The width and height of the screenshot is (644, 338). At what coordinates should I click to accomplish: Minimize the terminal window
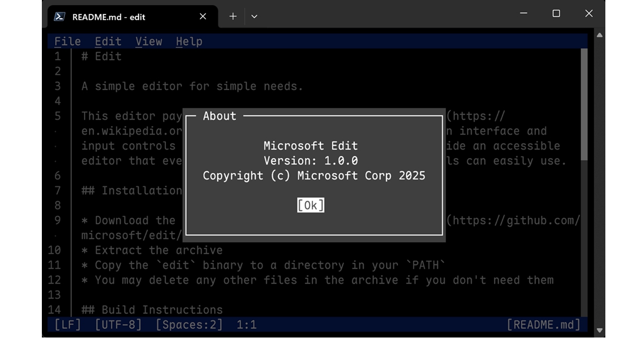pyautogui.click(x=524, y=14)
